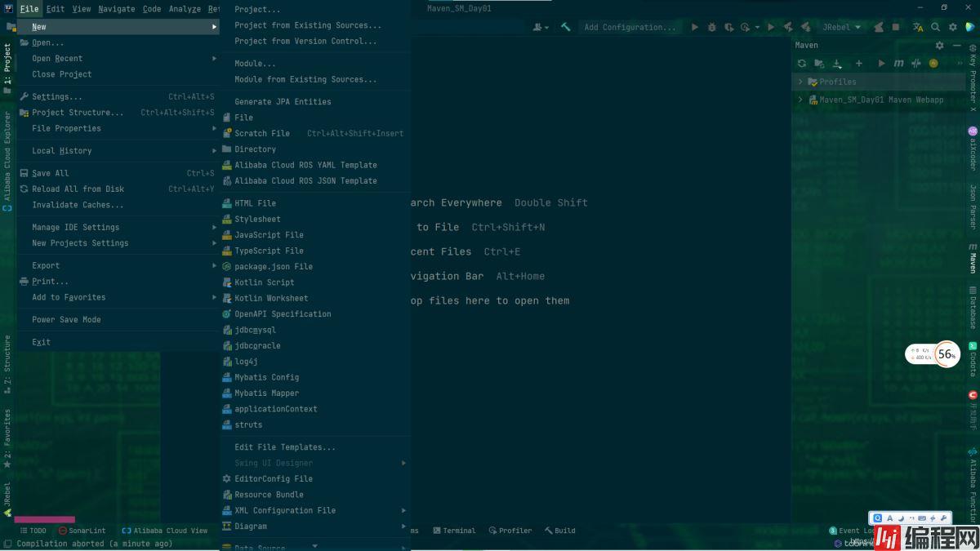This screenshot has width=980, height=551.
Task: Click the translate icon in top toolbar
Action: pos(918,27)
